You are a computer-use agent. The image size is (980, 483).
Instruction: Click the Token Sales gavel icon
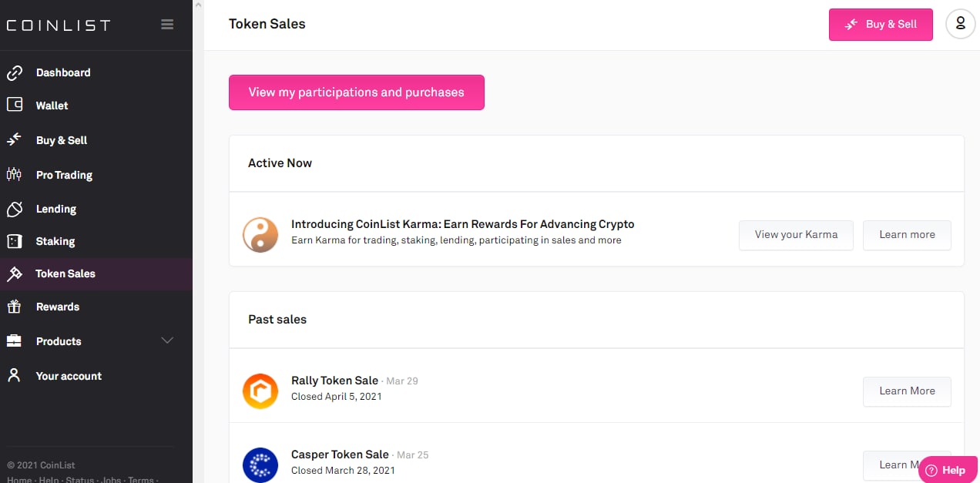tap(14, 273)
